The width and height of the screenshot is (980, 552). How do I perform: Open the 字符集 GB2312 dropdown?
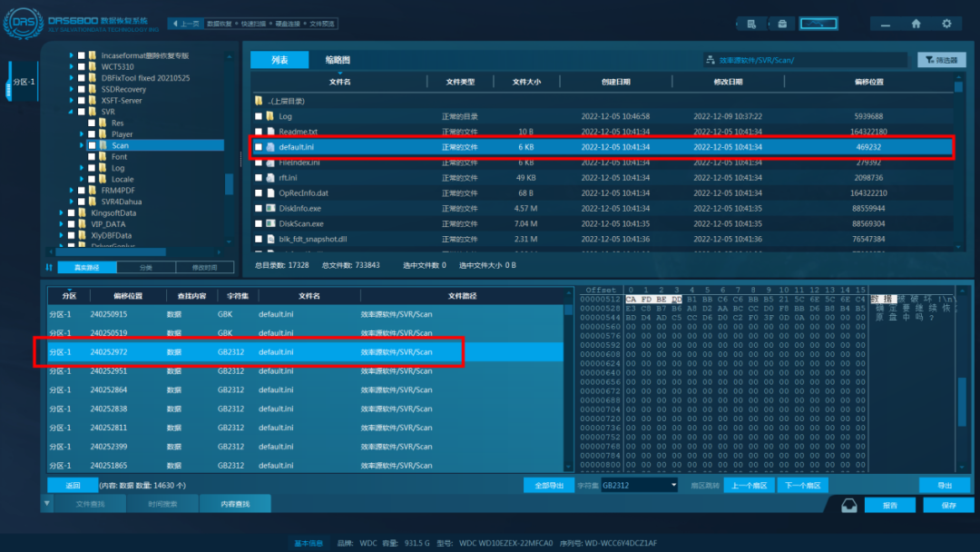coord(639,485)
